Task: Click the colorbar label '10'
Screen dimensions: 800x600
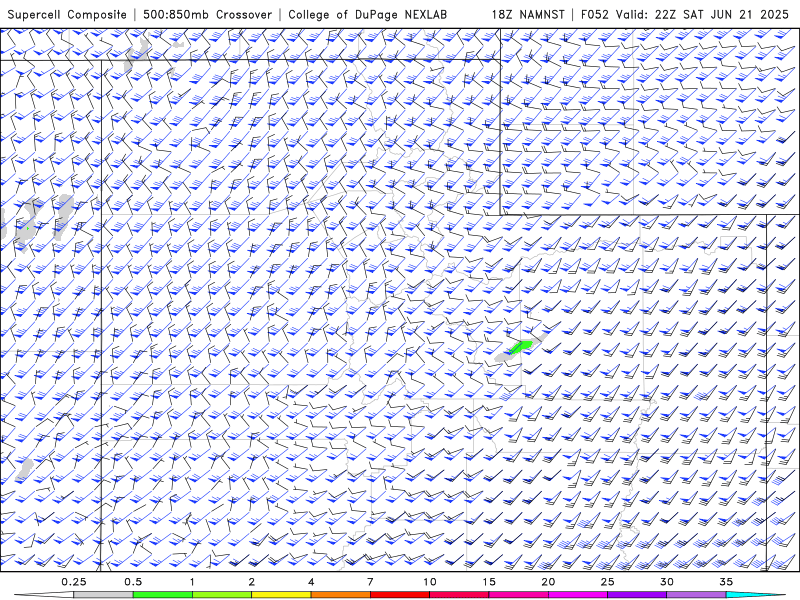Action: pos(430,582)
